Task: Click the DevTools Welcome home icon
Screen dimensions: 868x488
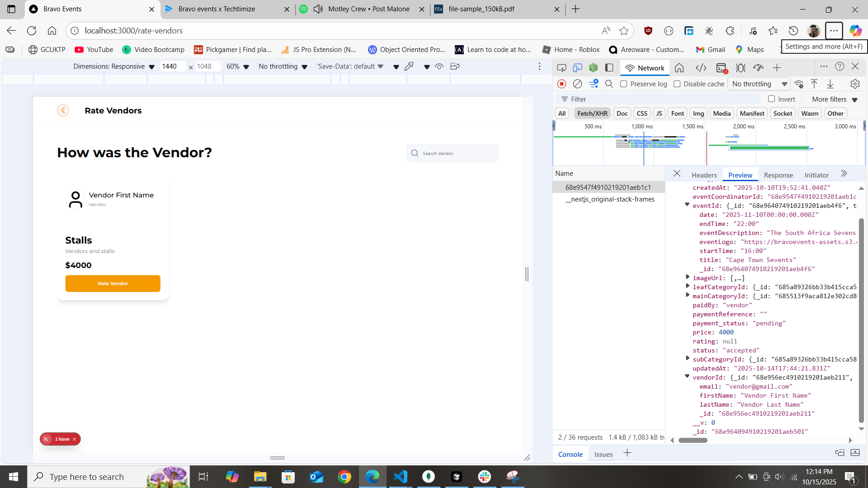Action: 679,68
